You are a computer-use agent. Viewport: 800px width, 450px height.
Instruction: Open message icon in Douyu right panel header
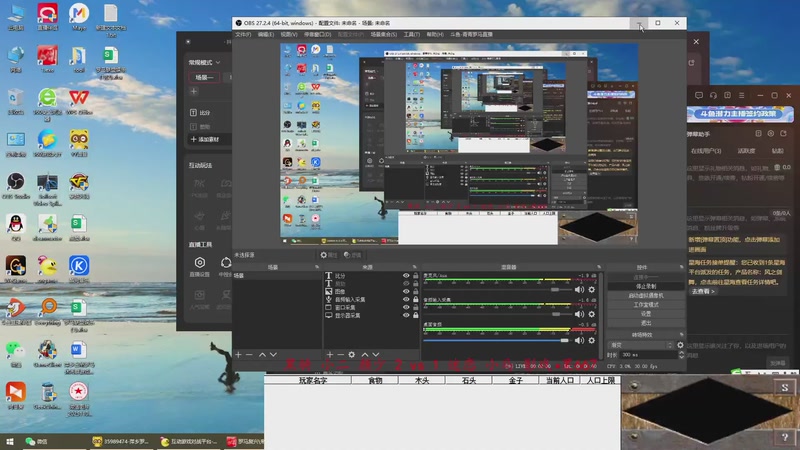tap(699, 95)
